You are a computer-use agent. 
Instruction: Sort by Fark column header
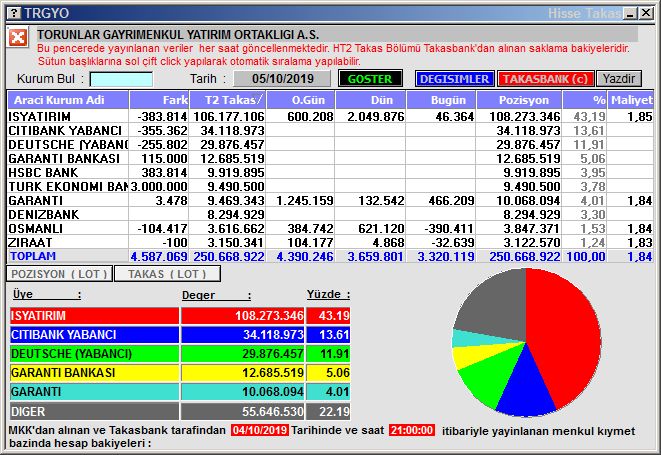pyautogui.click(x=159, y=100)
